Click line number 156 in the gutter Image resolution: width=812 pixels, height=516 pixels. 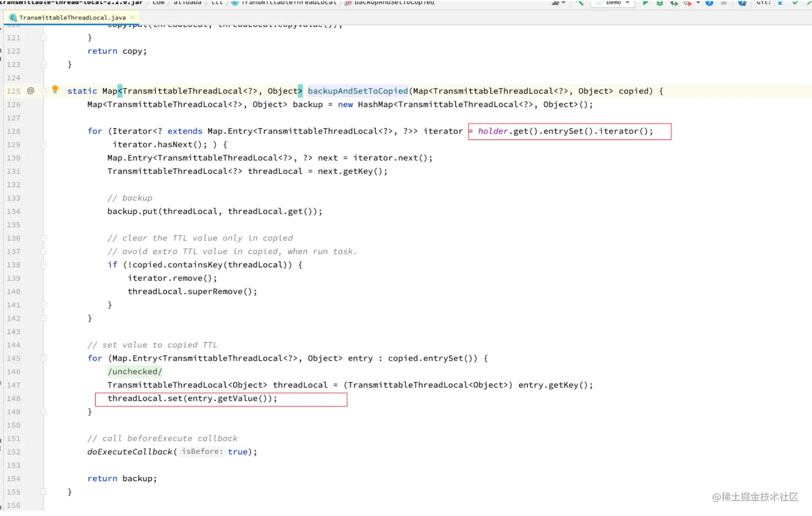pos(13,505)
